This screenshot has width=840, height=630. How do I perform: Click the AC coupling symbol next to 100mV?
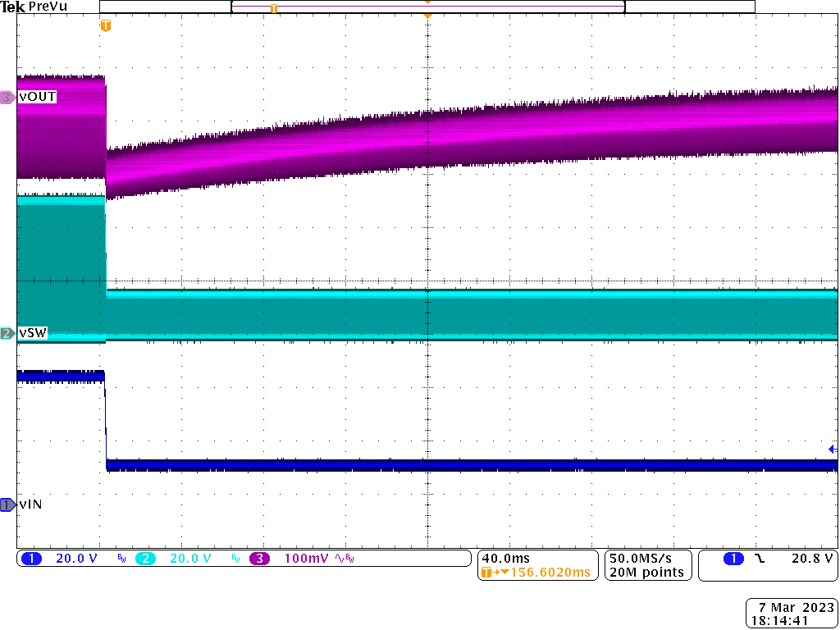(x=339, y=559)
